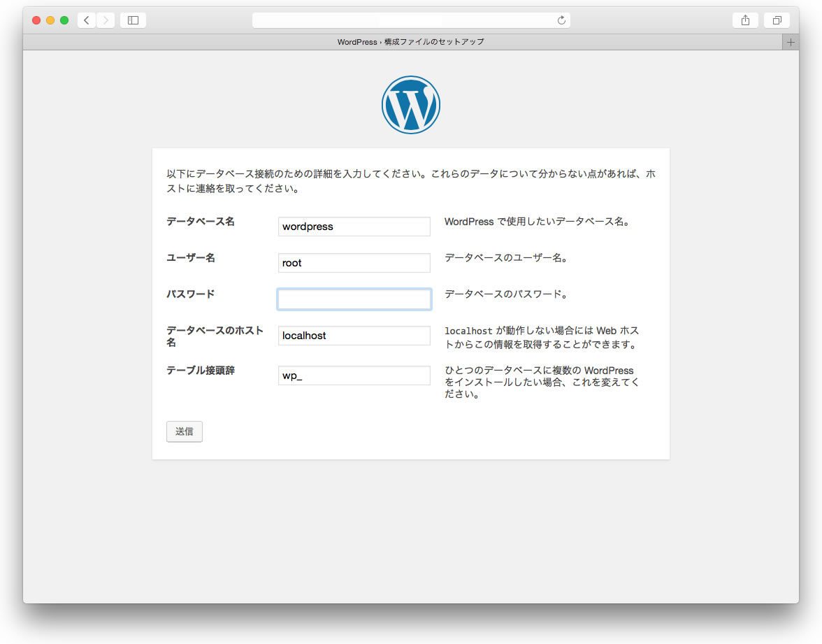The width and height of the screenshot is (822, 644).
Task: Show all tabs overview icon
Action: (x=777, y=20)
